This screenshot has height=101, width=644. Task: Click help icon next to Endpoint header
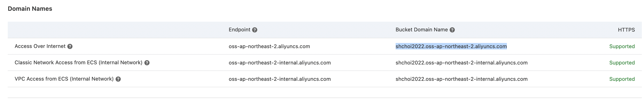tap(254, 30)
